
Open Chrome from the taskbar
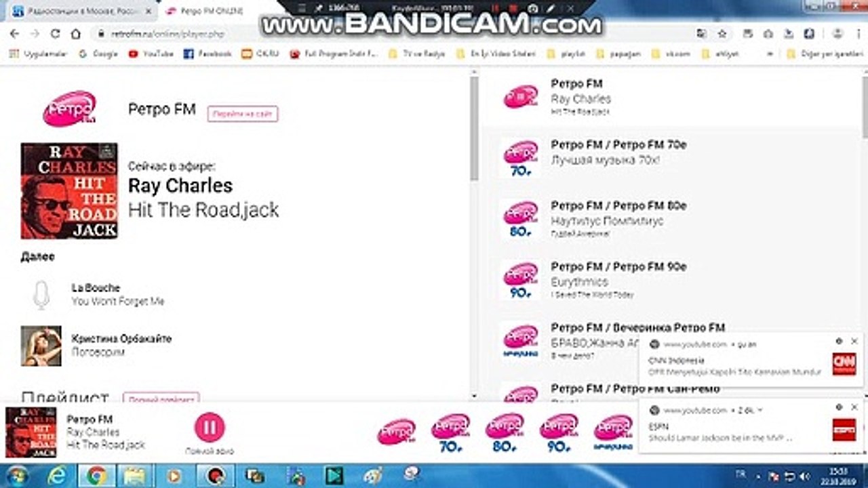coord(96,476)
